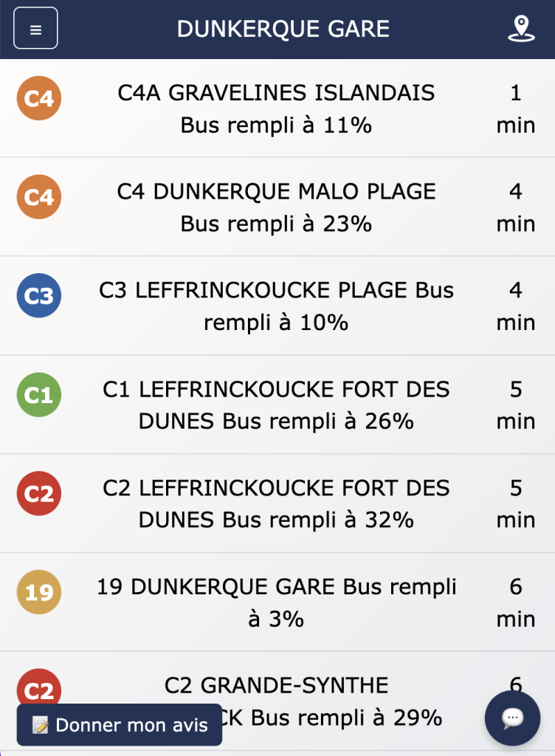Viewport: 555px width, 756px height.
Task: Select the C1 LEFFRINCKOUCKE FORT DES DUNES row
Action: 277,405
